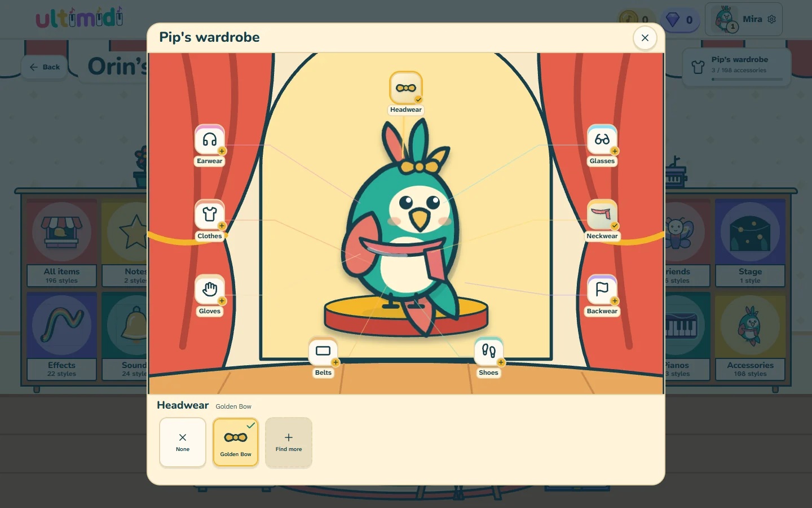Go Back from Orin's page
This screenshot has height=508, width=812.
(x=45, y=67)
